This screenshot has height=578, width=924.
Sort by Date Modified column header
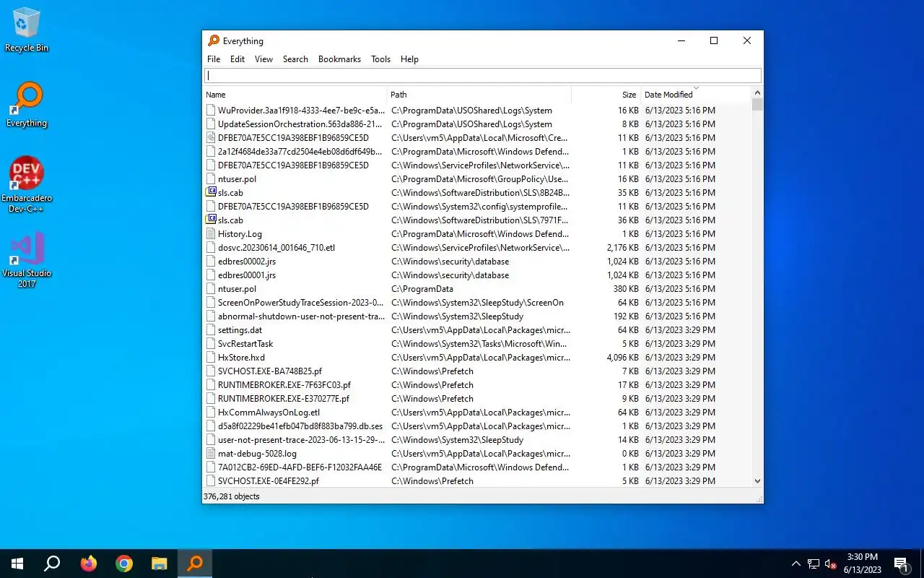[x=696, y=95]
